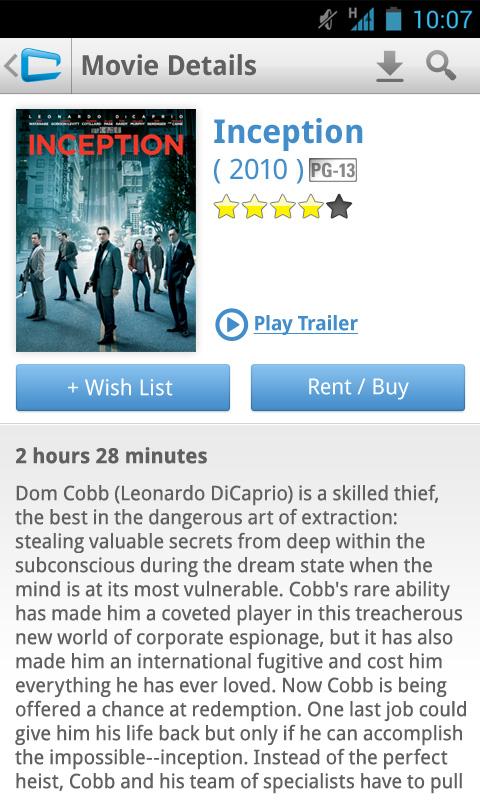Select the fourth yellow rating star

(x=310, y=207)
